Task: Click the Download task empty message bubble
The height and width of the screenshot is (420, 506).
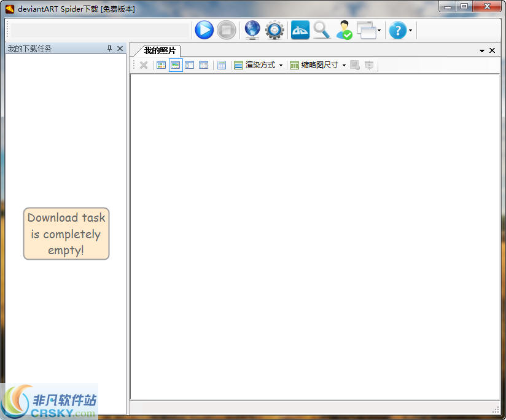Action: click(66, 234)
